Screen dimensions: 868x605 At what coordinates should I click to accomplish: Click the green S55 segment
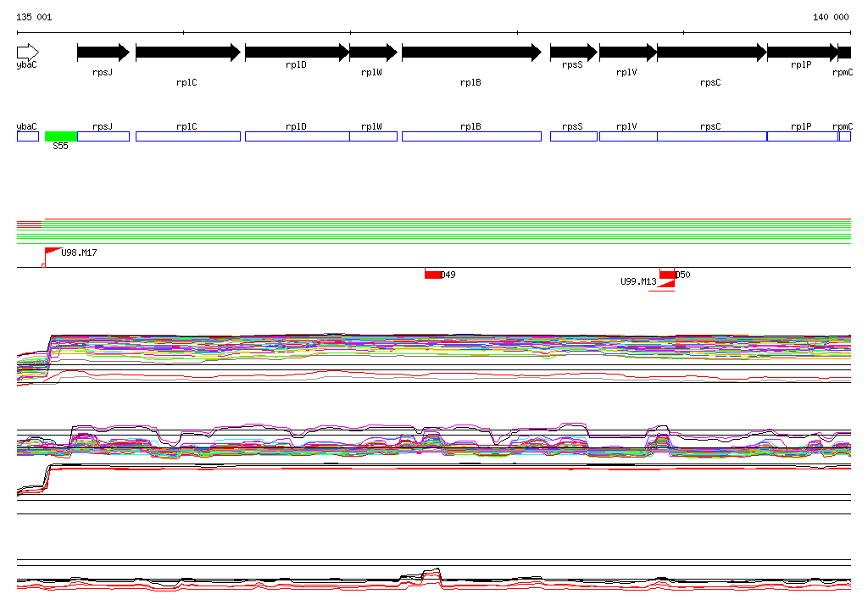[x=61, y=136]
